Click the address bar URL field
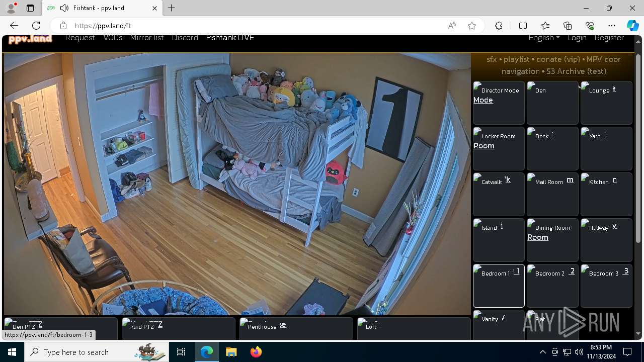The image size is (644, 362). (x=257, y=26)
